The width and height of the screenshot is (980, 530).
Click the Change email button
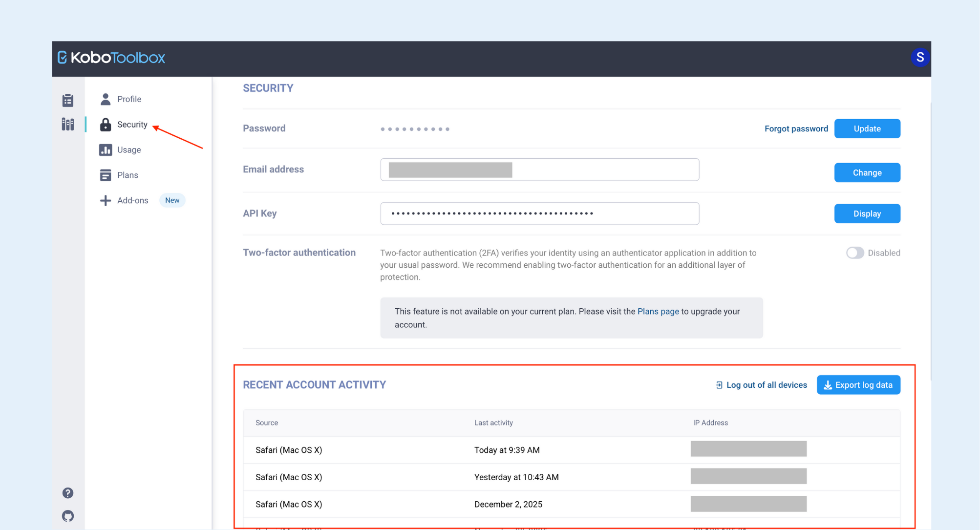[867, 172]
